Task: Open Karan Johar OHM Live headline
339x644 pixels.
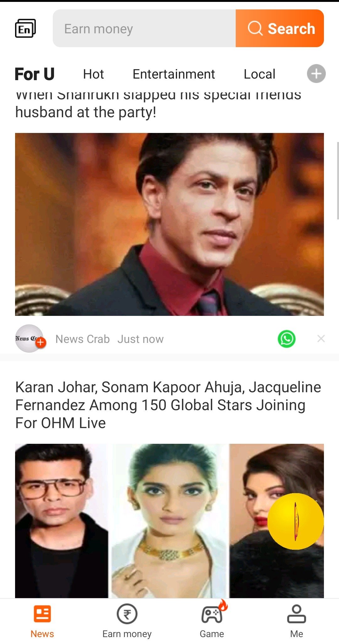Action: [x=168, y=405]
